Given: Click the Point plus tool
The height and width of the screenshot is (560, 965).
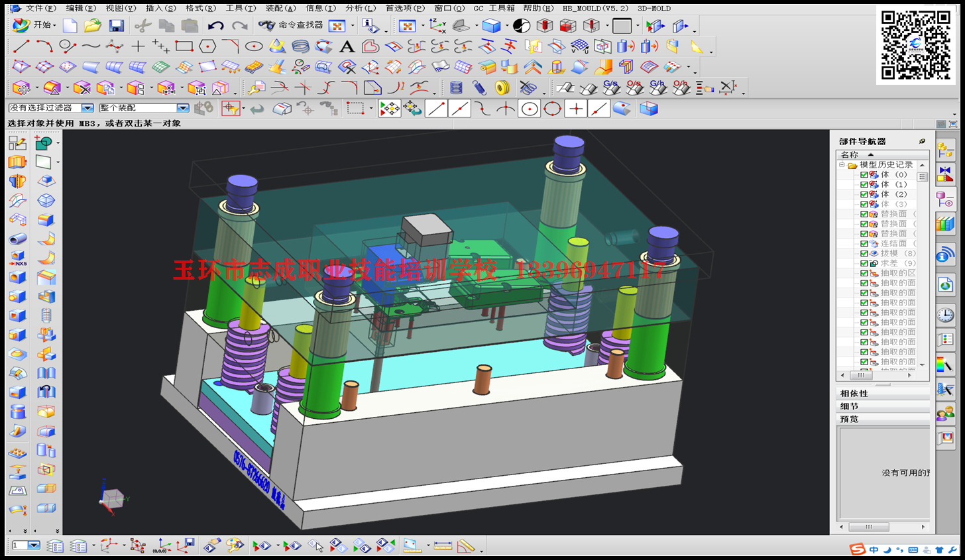Looking at the screenshot, I should click(138, 46).
